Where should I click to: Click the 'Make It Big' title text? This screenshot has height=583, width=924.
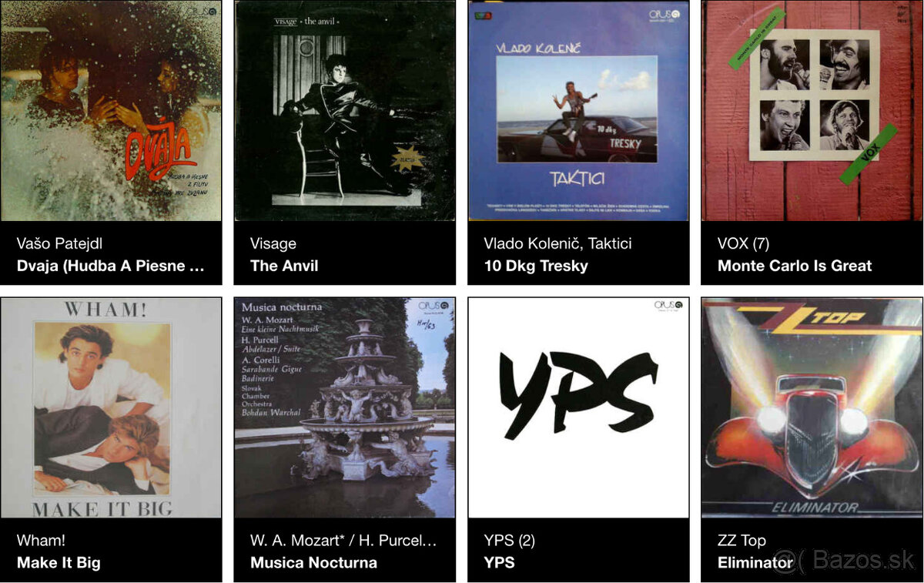pos(59,563)
